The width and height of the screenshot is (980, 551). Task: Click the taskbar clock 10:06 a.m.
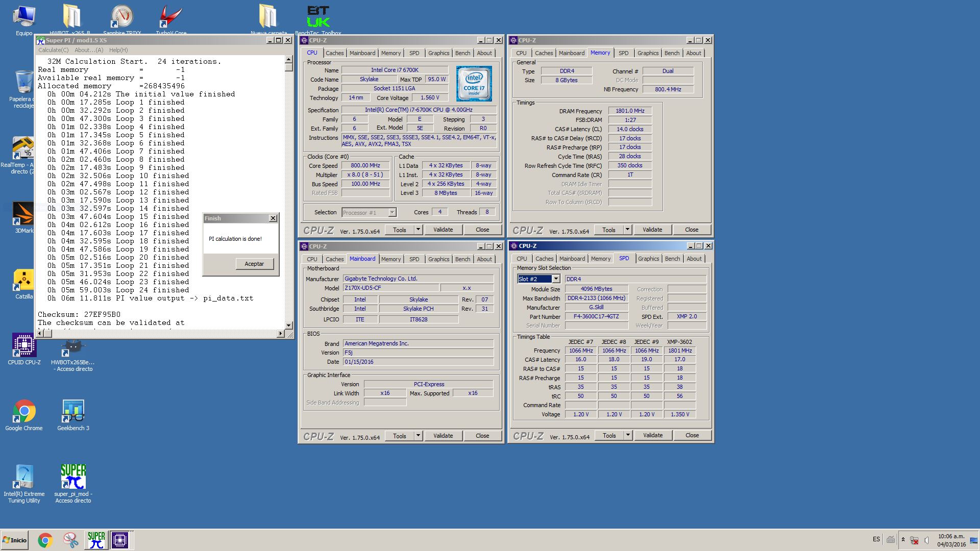[x=951, y=536]
